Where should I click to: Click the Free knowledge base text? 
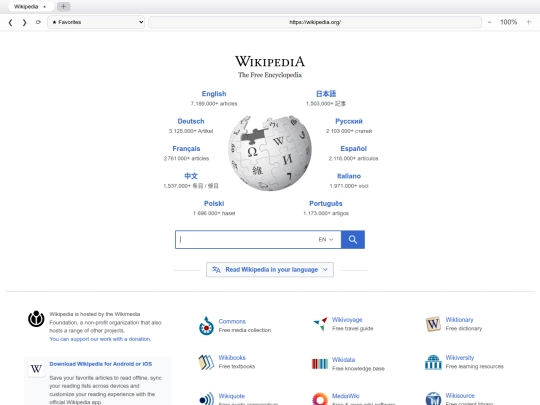(x=358, y=368)
